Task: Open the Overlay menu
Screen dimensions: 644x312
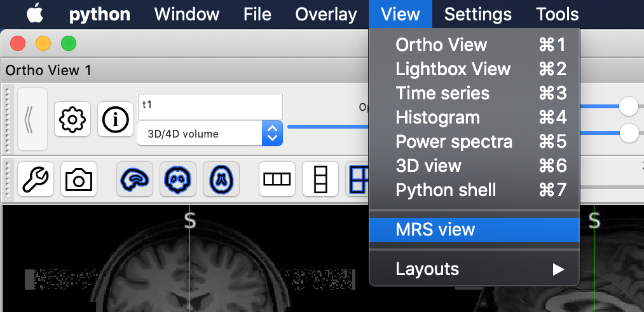Action: (x=326, y=14)
